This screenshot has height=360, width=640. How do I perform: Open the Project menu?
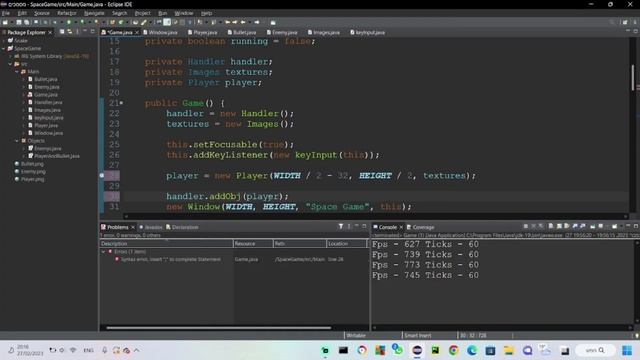142,13
